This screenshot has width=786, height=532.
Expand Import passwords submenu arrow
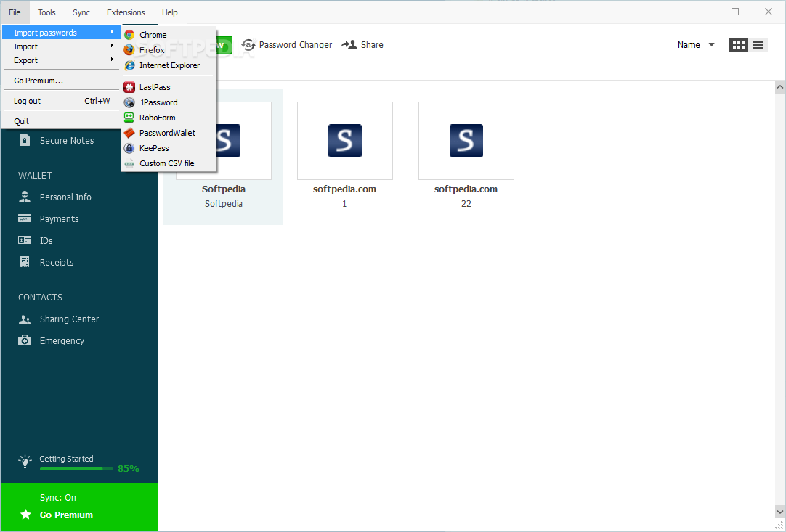click(113, 32)
